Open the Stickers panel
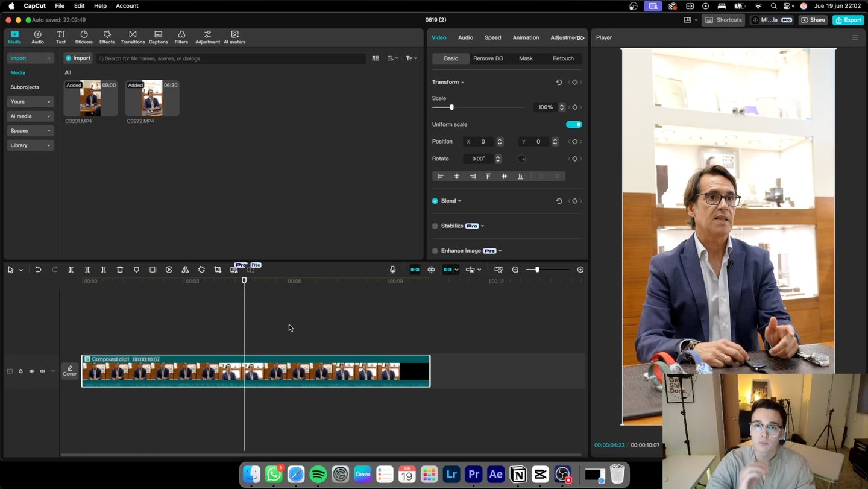868x489 pixels. 84,37
